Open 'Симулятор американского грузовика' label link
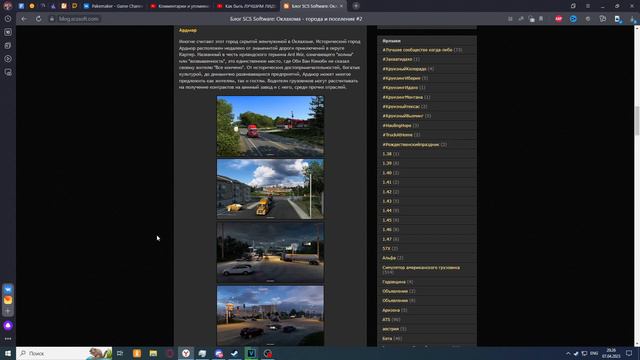 [421, 268]
